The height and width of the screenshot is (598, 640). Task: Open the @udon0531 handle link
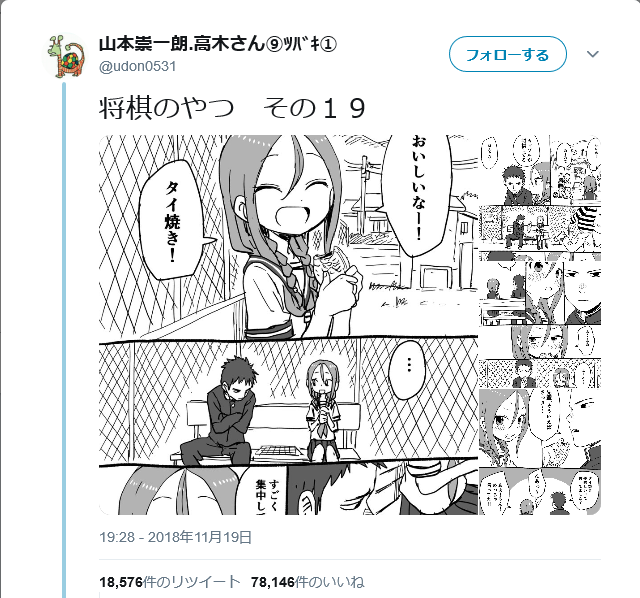pos(138,66)
